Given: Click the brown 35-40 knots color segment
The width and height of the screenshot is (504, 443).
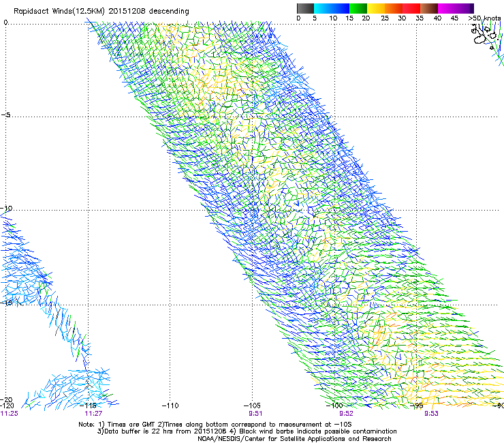Looking at the screenshot, I should pyautogui.click(x=429, y=8).
